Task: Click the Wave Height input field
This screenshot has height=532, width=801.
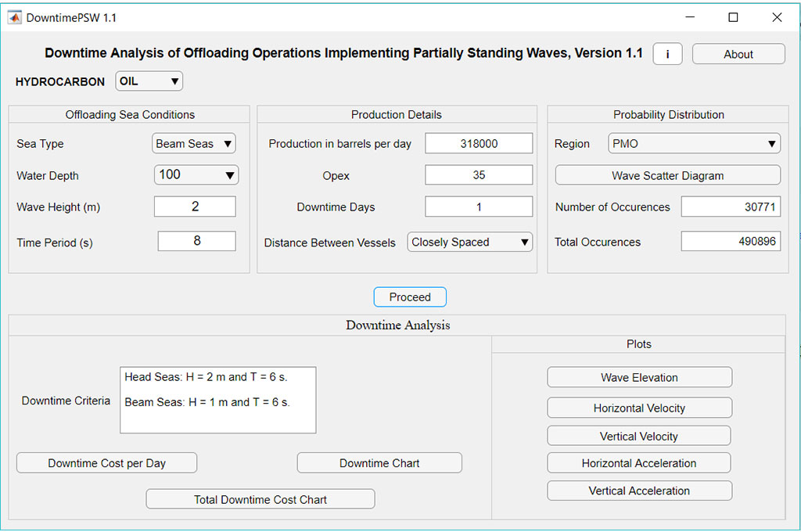Action: coord(195,207)
